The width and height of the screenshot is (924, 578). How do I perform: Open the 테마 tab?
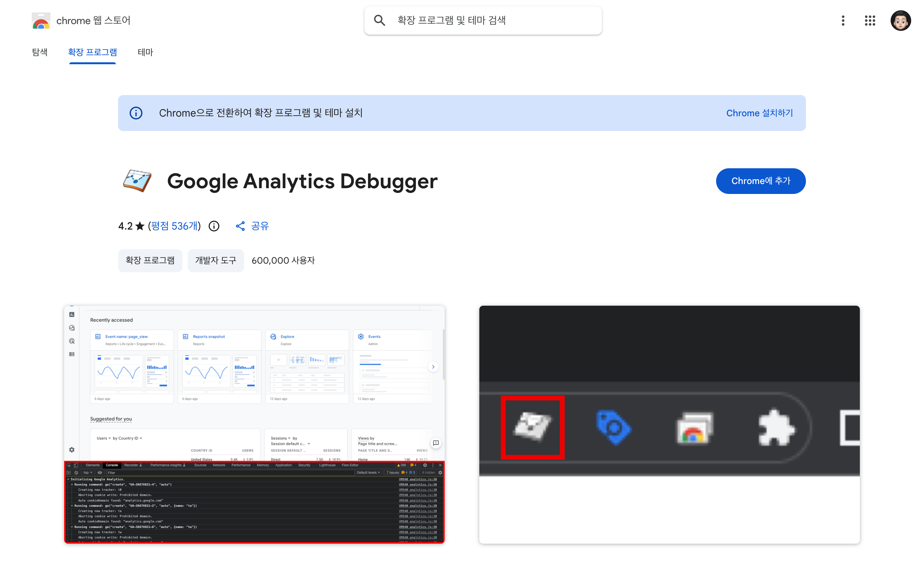pyautogui.click(x=145, y=52)
